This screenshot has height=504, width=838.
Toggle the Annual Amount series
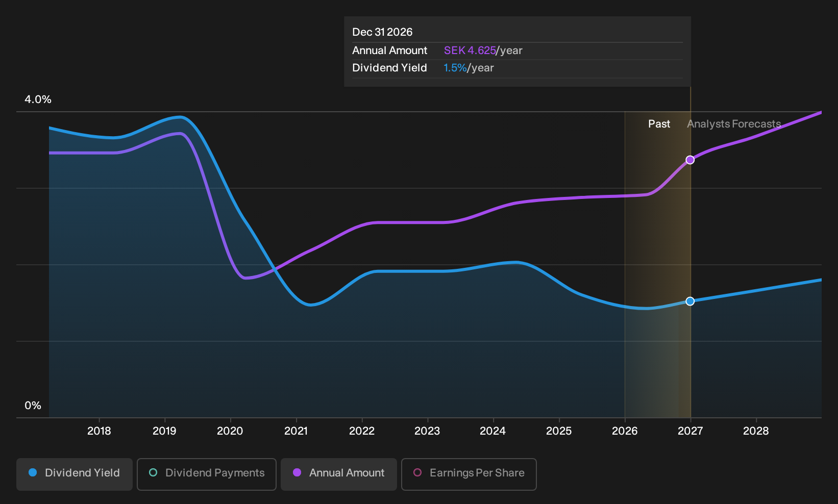tap(339, 474)
